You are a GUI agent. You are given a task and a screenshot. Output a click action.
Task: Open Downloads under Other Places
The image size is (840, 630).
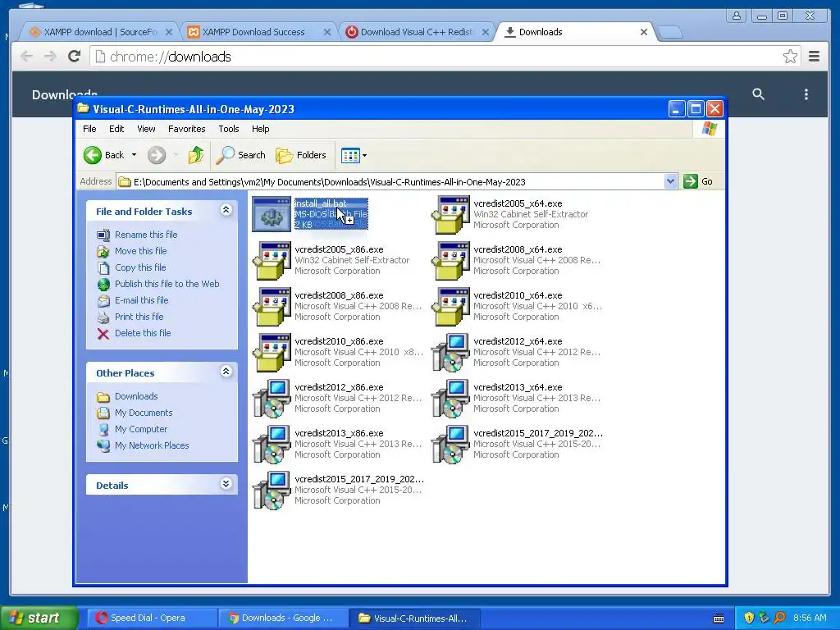tap(136, 396)
